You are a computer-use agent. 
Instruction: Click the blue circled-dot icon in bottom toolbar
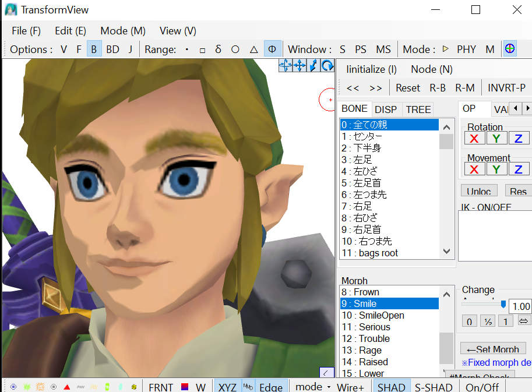click(x=13, y=387)
